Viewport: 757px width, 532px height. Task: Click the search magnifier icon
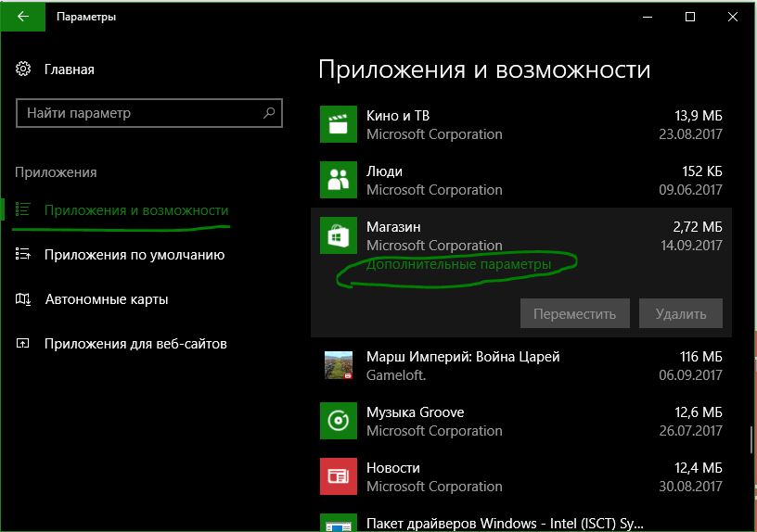[269, 113]
